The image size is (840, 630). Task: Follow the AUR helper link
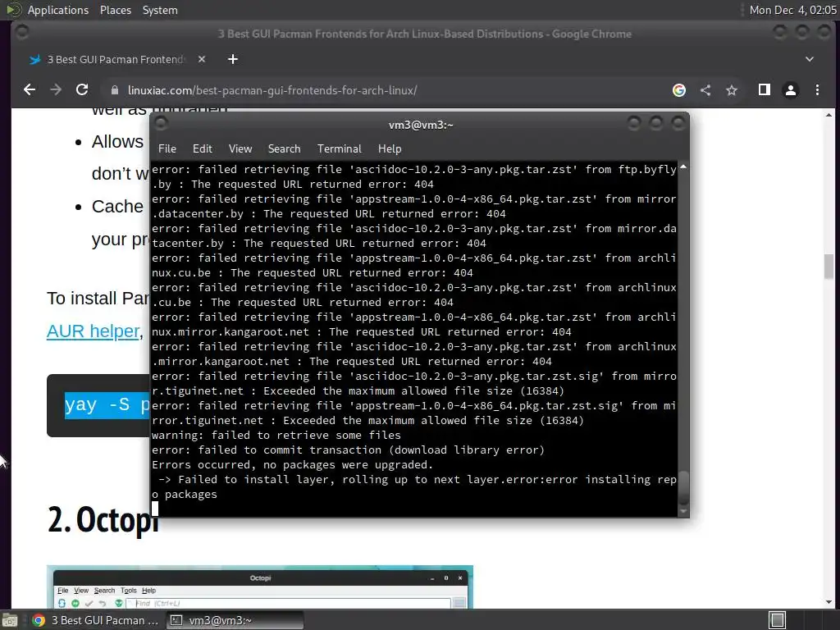click(94, 331)
